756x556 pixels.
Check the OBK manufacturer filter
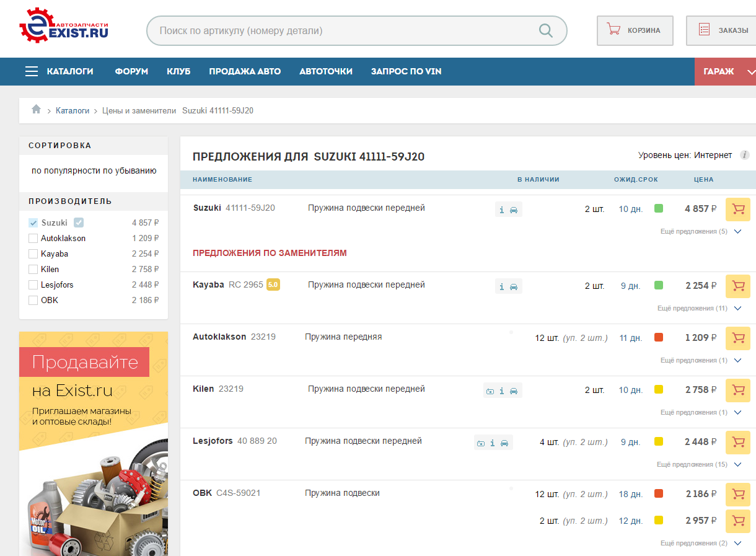(x=33, y=301)
